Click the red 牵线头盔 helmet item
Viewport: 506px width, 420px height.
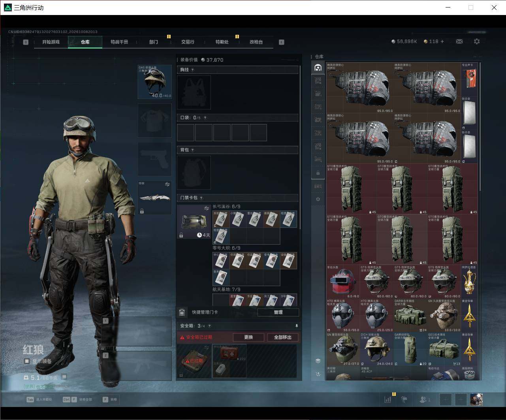[x=343, y=282]
